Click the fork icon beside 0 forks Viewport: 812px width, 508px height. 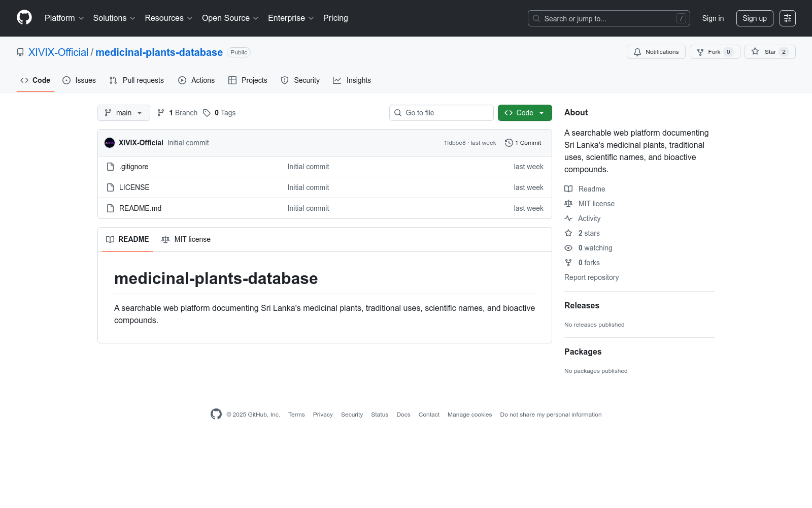[x=568, y=263]
